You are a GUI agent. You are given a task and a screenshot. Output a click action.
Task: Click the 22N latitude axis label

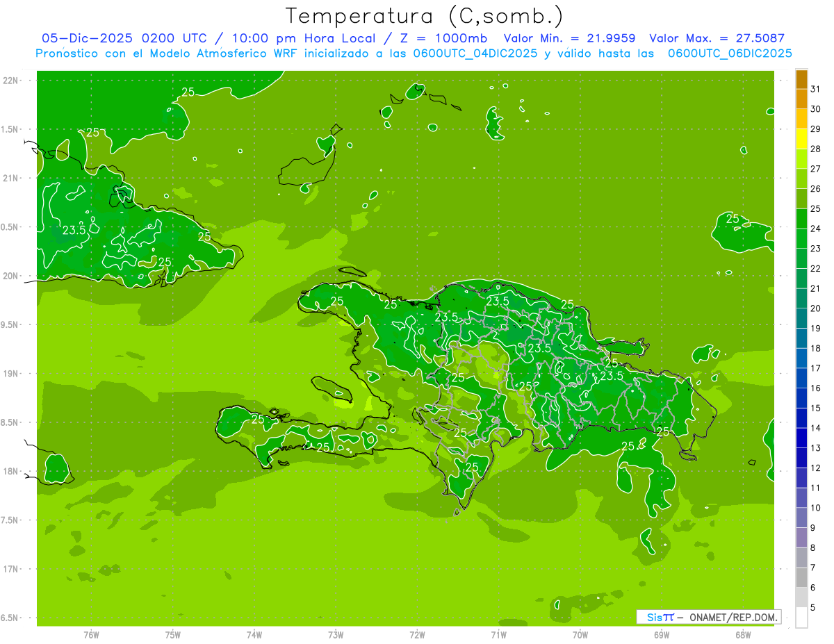coord(10,81)
